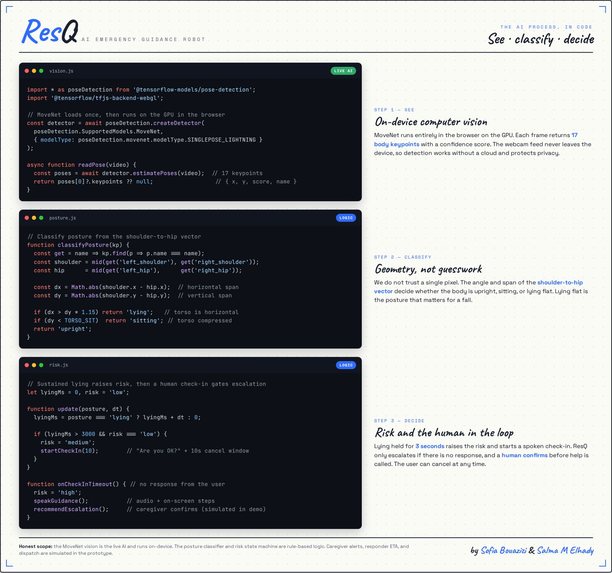
Task: Click the '// MoveNet loads once' comment line
Action: pyautogui.click(x=126, y=115)
